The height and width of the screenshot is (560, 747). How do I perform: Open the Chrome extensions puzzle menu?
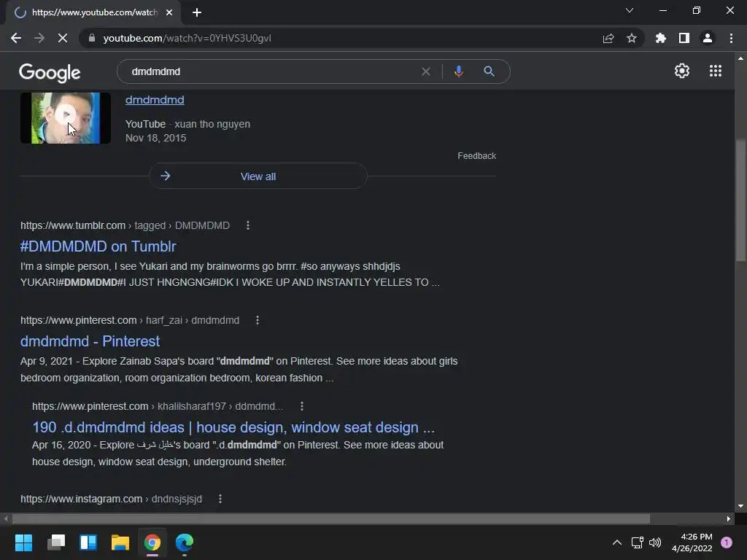coord(661,38)
